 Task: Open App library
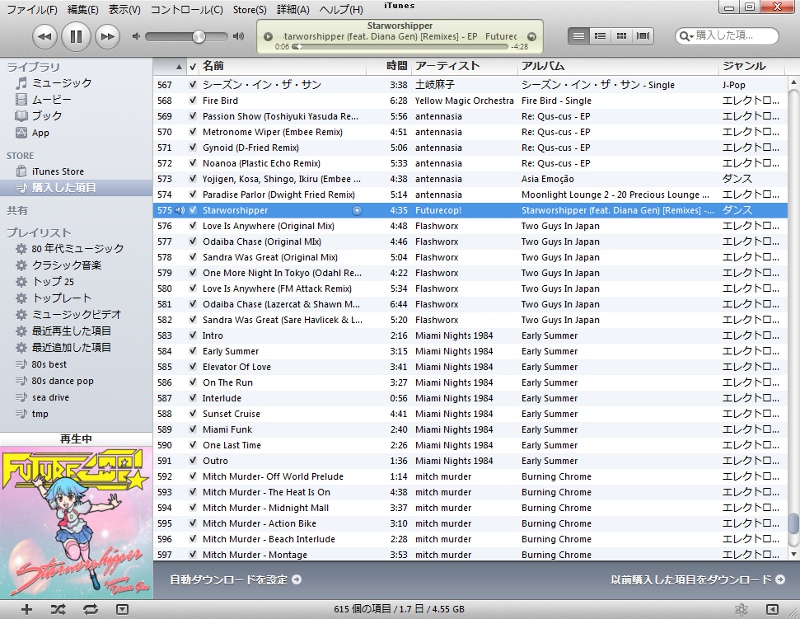click(32, 133)
